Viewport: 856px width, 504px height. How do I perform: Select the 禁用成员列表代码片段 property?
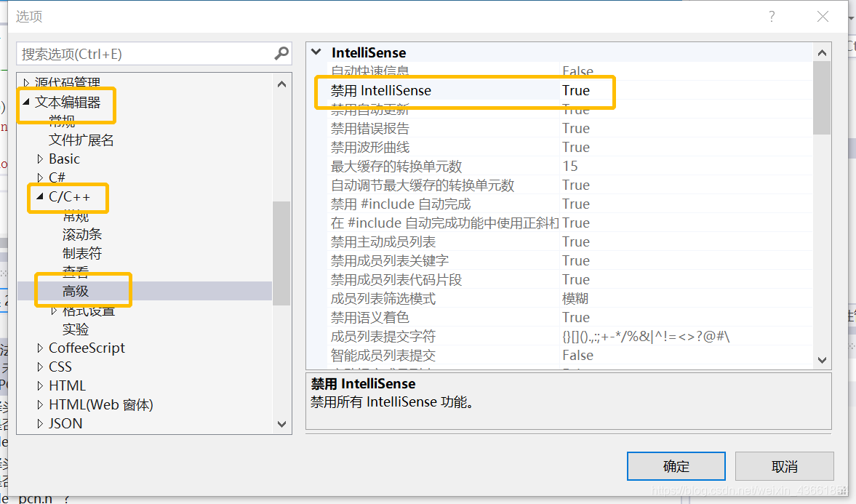(x=396, y=279)
